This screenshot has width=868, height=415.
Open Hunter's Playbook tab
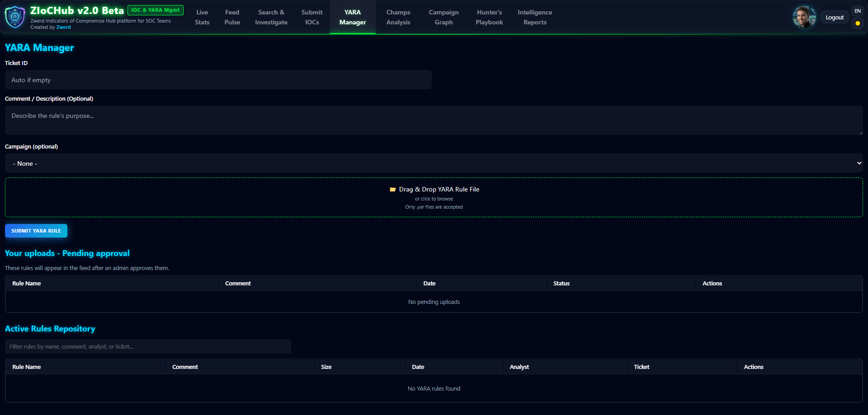[489, 17]
